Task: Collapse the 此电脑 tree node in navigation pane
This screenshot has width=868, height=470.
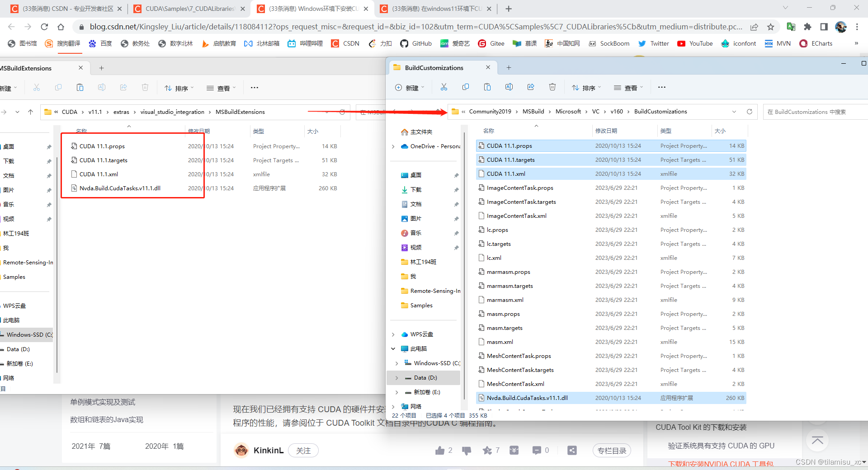Action: pos(393,349)
